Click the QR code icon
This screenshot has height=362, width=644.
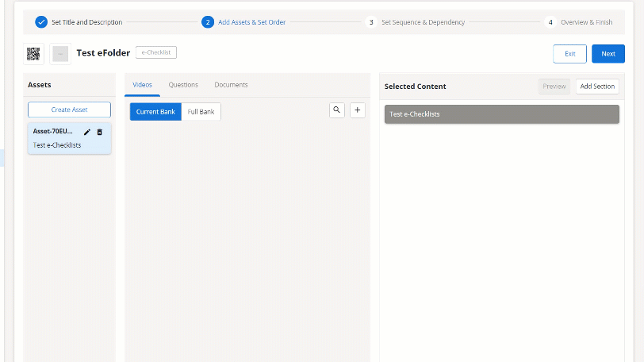click(33, 53)
